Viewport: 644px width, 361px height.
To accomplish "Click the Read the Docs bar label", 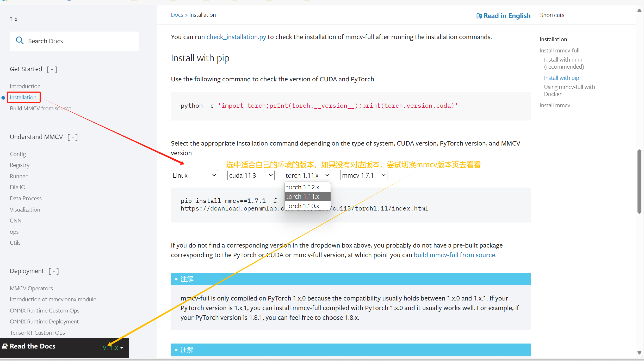I will [x=33, y=346].
